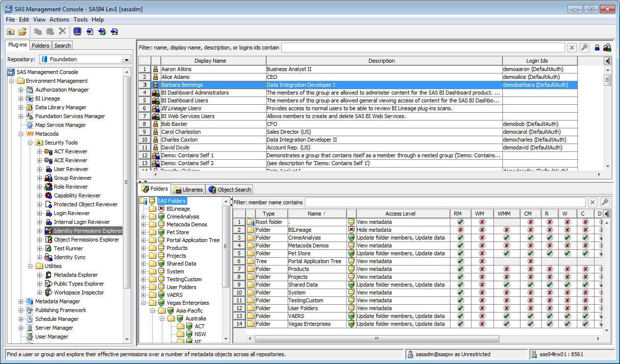Collapse the Vegas Enterprises folder node
Screen dimensions: 620x364
[144, 303]
